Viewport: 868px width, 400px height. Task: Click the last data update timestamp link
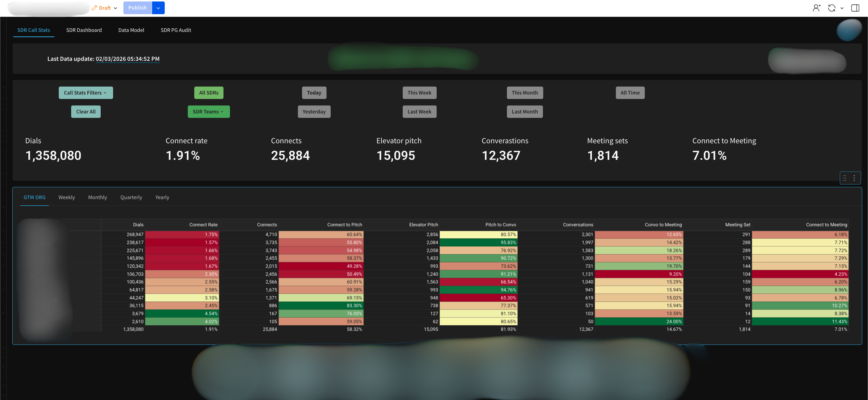pyautogui.click(x=128, y=59)
